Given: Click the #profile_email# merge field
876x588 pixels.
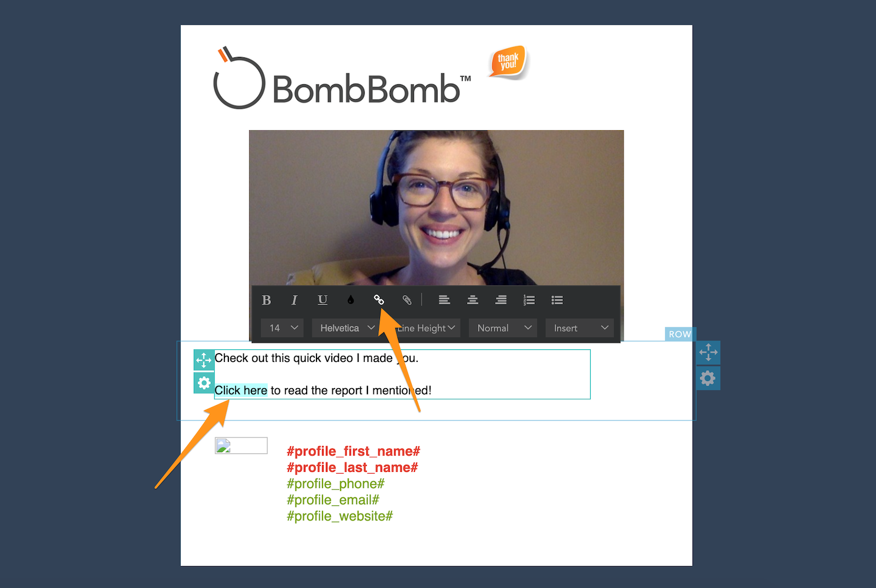Looking at the screenshot, I should click(x=333, y=500).
